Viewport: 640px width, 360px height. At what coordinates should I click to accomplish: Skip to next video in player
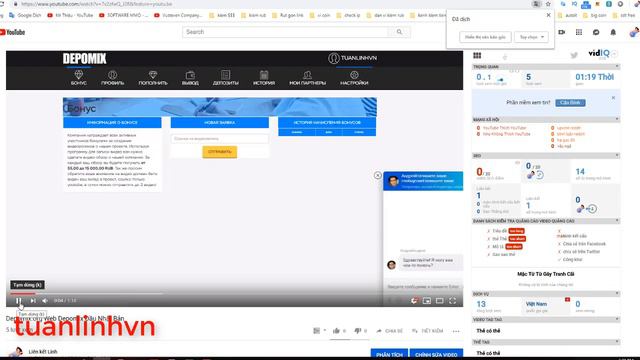(x=33, y=301)
